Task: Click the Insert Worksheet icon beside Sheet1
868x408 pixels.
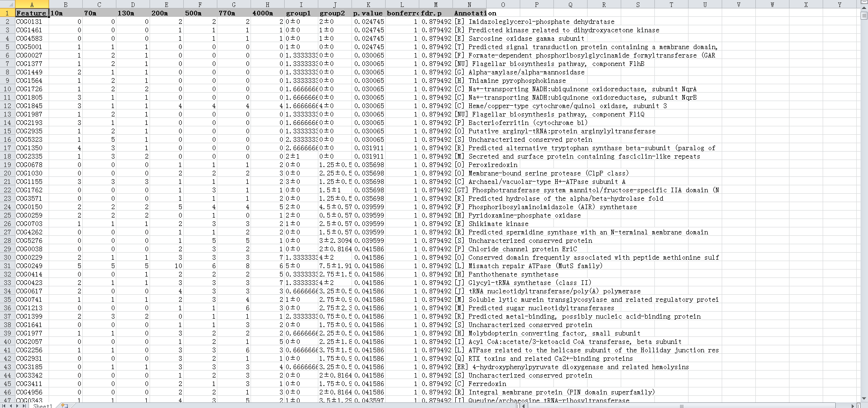Action: click(64, 406)
